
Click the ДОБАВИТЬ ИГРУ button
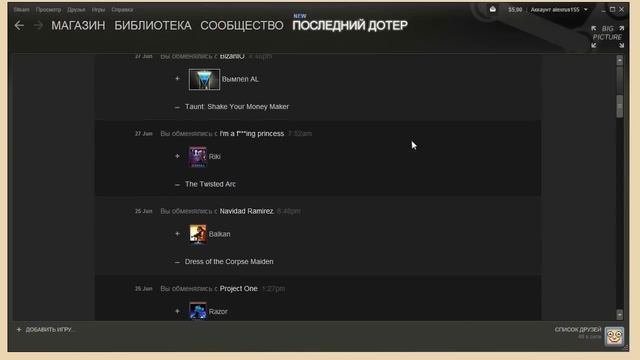46,329
